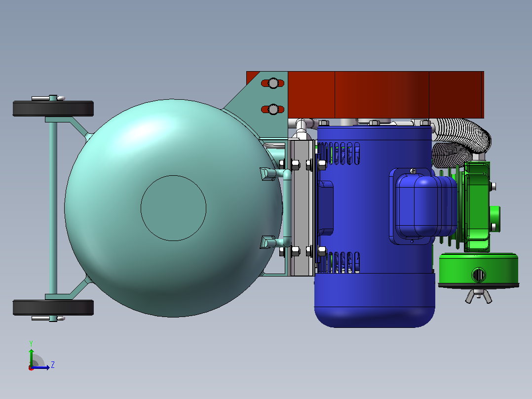Select the upper red slot bolt on the bracket
This screenshot has width=532, height=399.
point(273,83)
